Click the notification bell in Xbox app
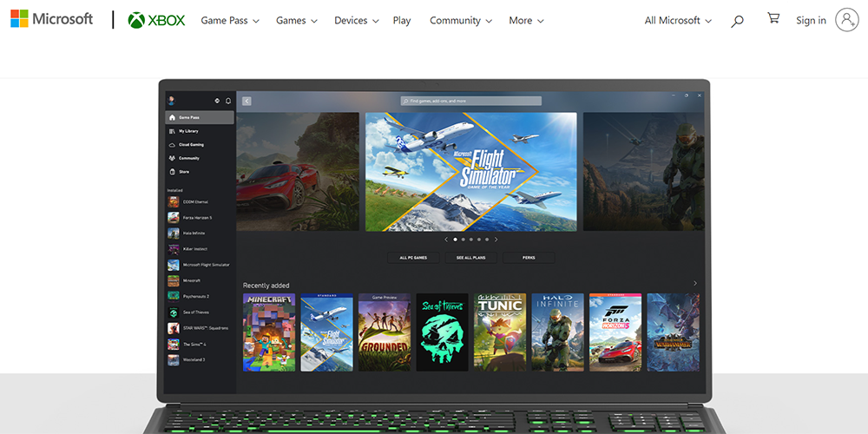Viewport: 868px width, 434px height. click(228, 101)
